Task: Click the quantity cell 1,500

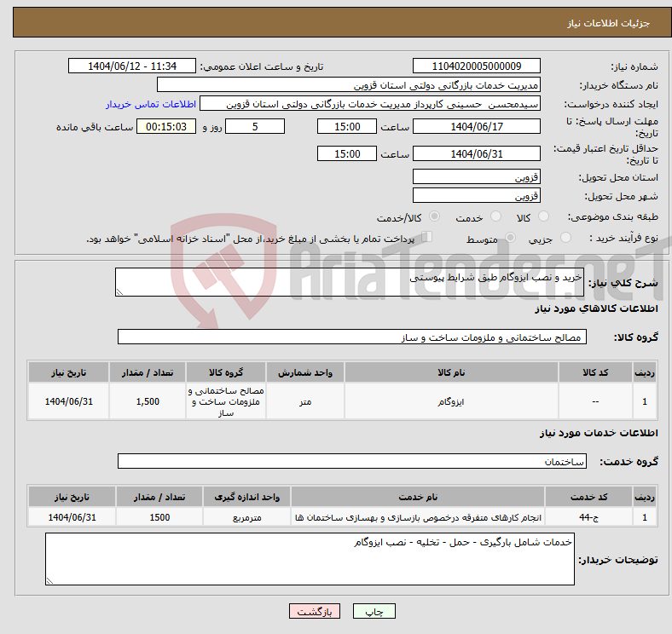Action: tap(148, 401)
